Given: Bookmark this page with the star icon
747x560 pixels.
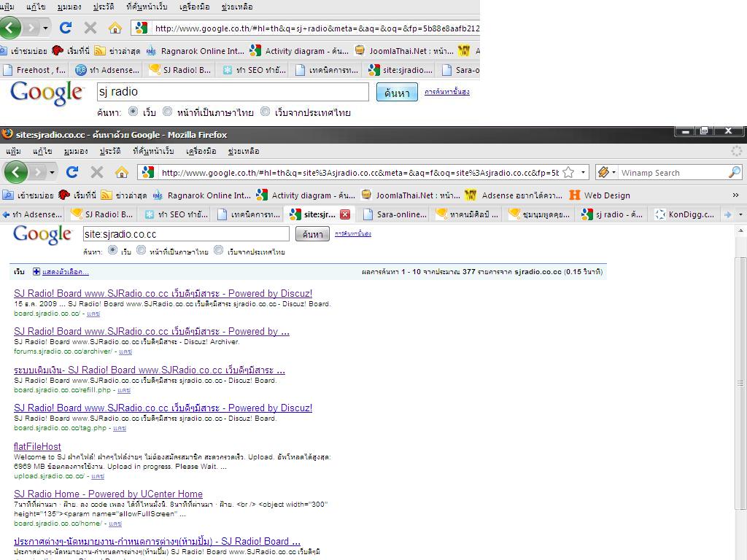Looking at the screenshot, I should tap(568, 172).
